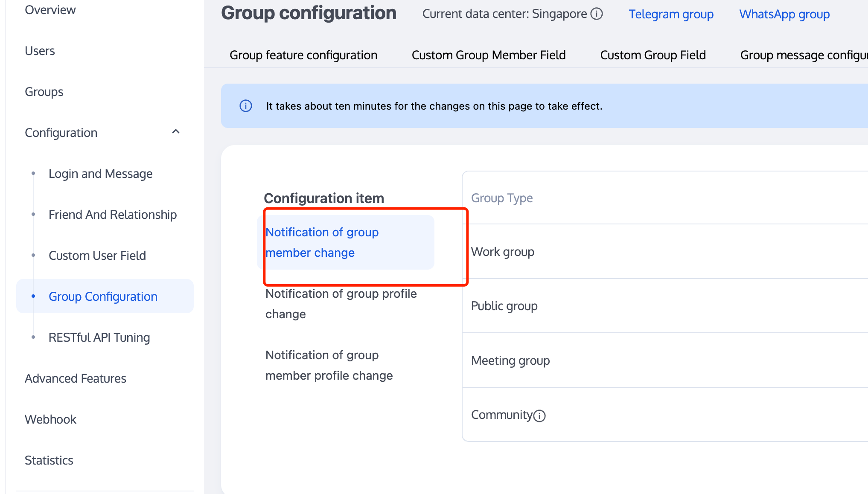
Task: Select Notification of group member profile change
Action: pos(329,365)
